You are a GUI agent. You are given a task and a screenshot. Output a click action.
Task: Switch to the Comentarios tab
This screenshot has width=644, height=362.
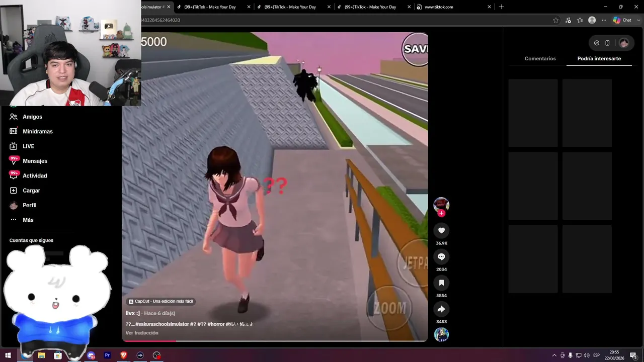click(x=540, y=59)
